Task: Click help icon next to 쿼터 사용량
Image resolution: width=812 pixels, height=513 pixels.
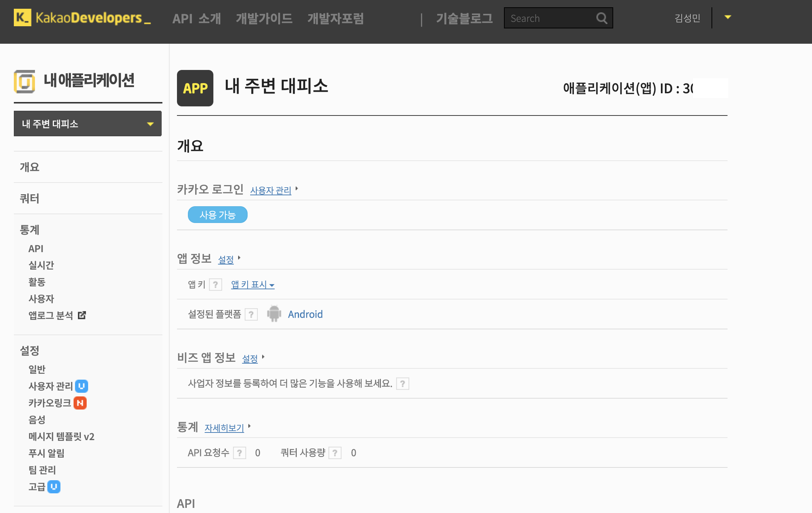Action: pos(335,453)
